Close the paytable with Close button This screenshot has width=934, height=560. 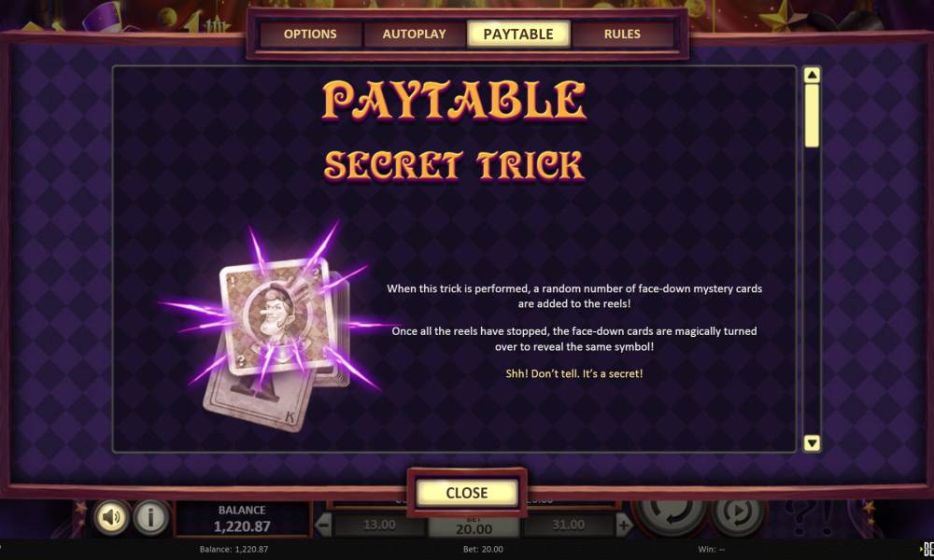point(467,493)
